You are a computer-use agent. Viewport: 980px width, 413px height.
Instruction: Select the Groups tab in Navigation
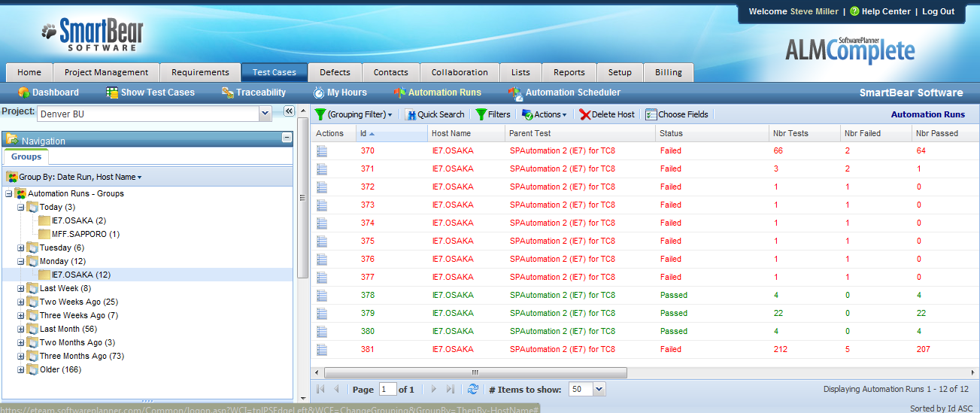[26, 156]
